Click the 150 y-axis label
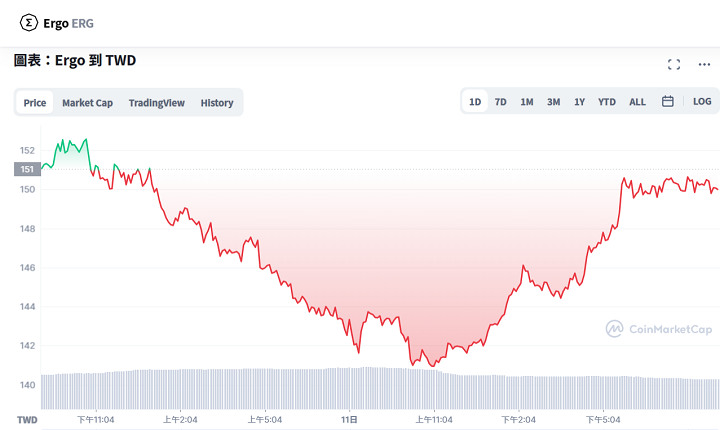 (x=27, y=189)
